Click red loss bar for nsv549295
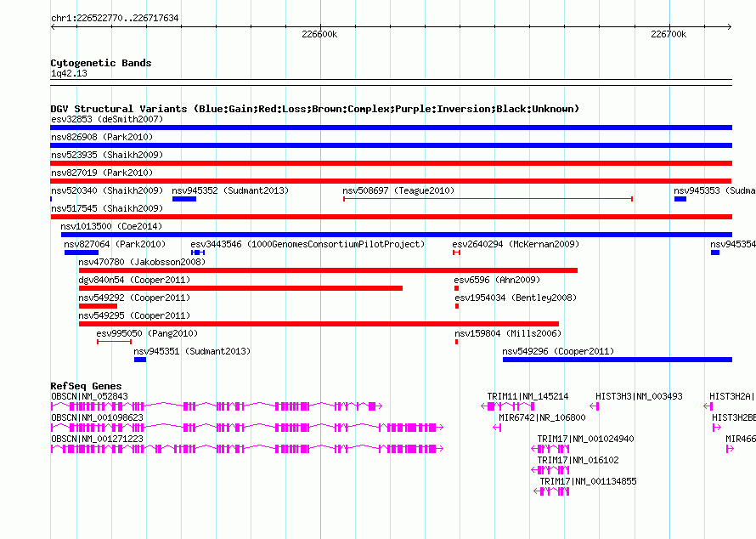The height and width of the screenshot is (539, 756). pyautogui.click(x=319, y=324)
